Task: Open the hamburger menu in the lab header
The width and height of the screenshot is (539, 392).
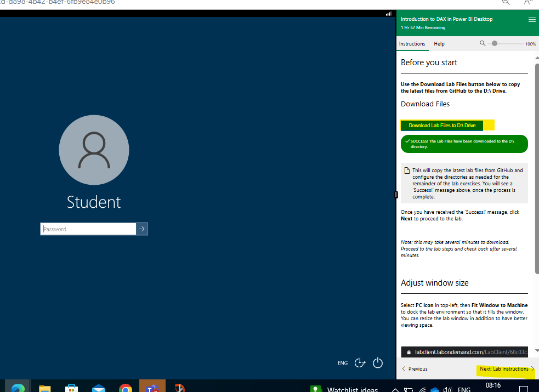Action: [x=531, y=19]
